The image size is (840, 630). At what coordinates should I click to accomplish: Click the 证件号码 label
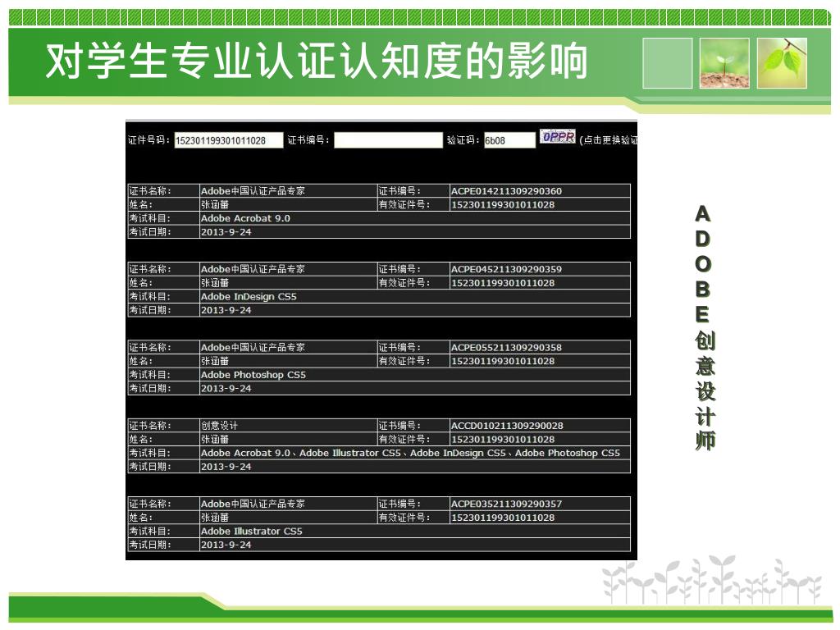point(149,140)
